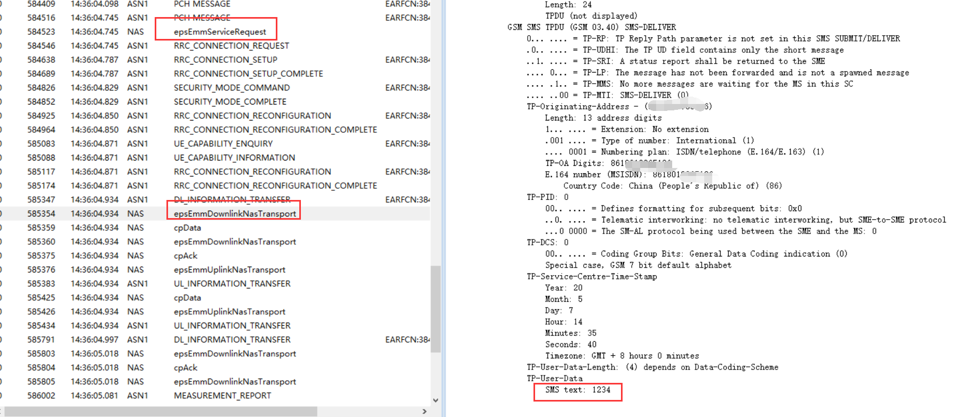Click the TP-Service-Centre-Time-Stamp line
This screenshot has width=980, height=417.
pyautogui.click(x=592, y=276)
